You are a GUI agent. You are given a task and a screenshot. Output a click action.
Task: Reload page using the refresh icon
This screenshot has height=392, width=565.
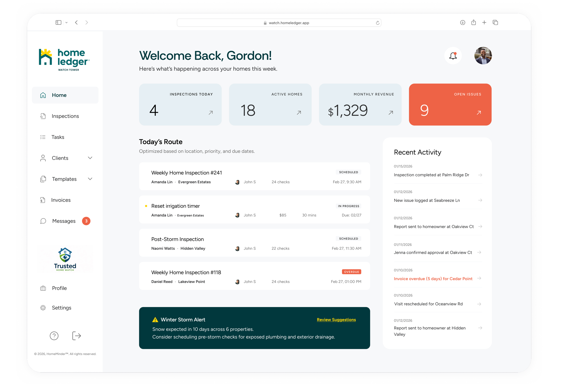point(377,23)
